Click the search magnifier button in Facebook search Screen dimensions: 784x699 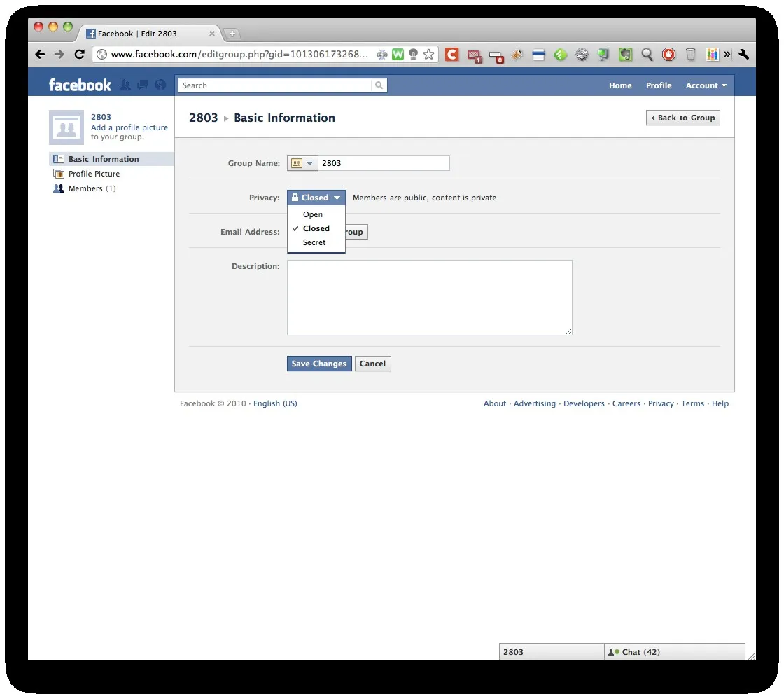click(379, 85)
